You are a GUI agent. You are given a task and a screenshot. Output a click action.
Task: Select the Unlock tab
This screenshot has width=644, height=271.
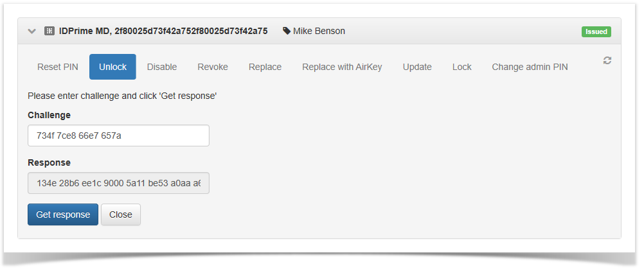coord(112,67)
